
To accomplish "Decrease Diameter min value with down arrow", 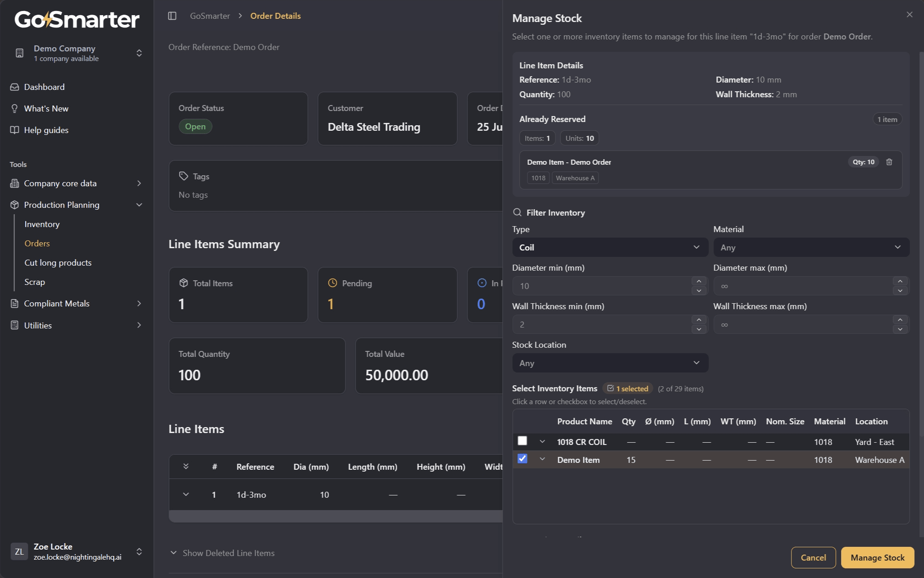I will tap(698, 290).
